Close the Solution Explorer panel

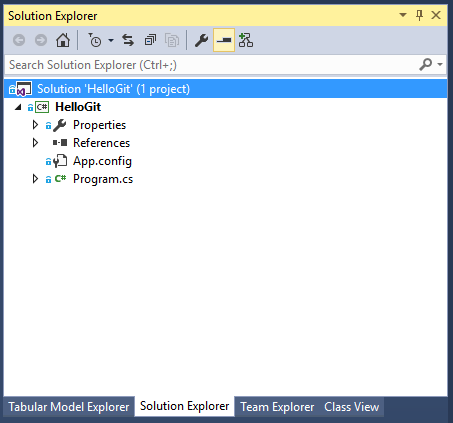pyautogui.click(x=436, y=15)
